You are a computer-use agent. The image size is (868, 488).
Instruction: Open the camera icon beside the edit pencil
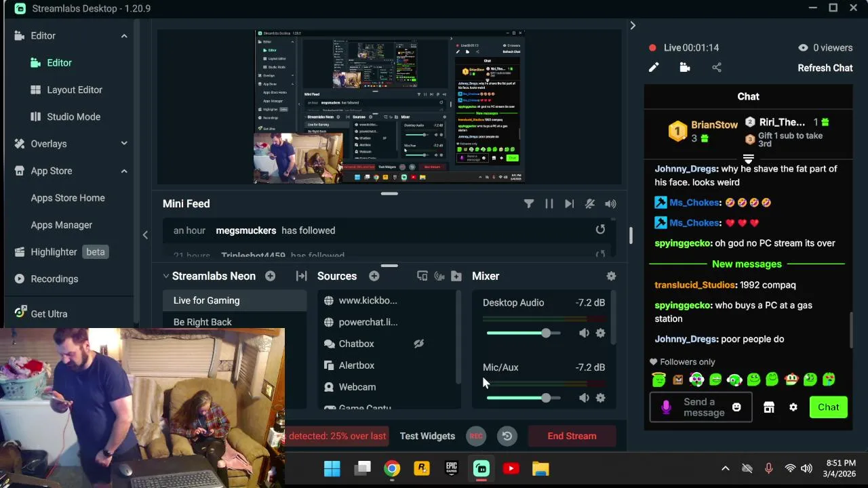pyautogui.click(x=685, y=67)
